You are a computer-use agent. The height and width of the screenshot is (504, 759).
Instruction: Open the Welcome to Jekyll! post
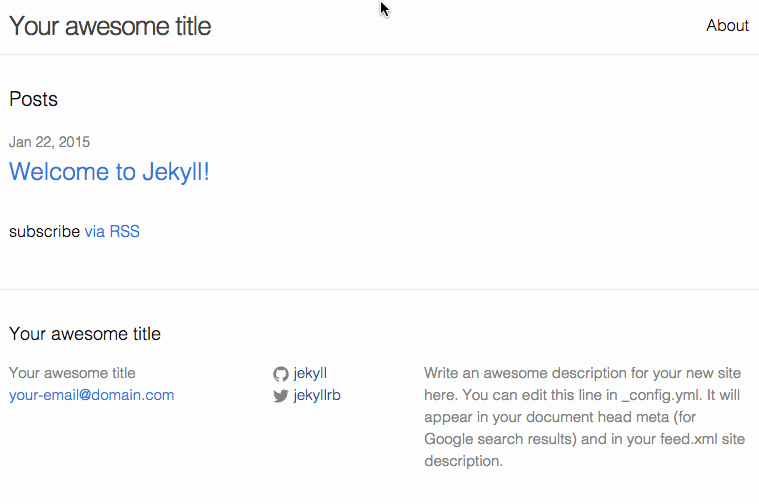pos(109,172)
